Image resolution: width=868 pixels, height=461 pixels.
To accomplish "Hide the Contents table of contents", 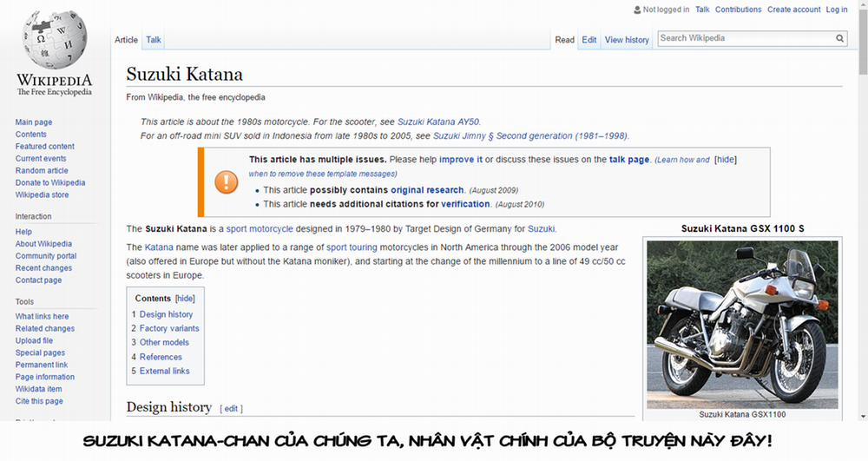I will point(185,299).
